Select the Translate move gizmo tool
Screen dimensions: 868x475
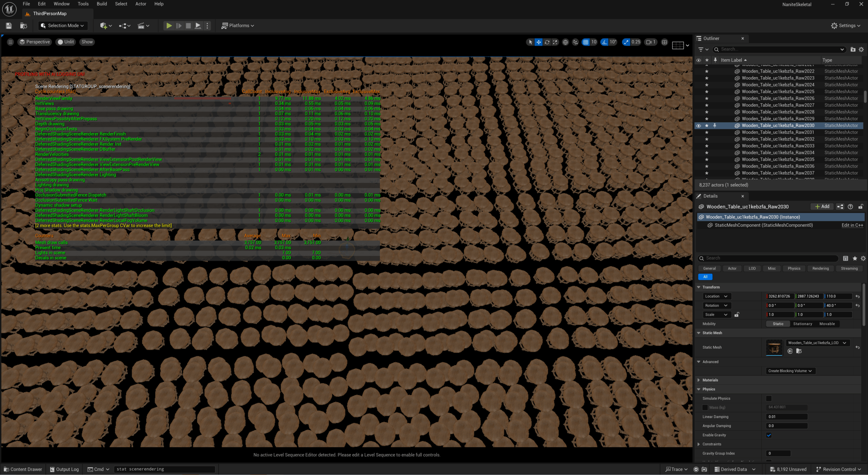538,42
